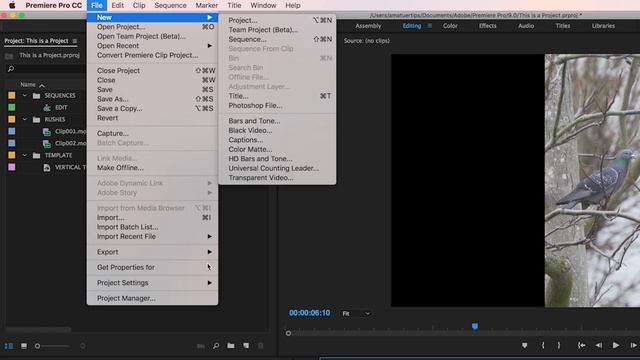The image size is (640, 360).
Task: Add a marker in the Program monitor
Action: tap(524, 345)
